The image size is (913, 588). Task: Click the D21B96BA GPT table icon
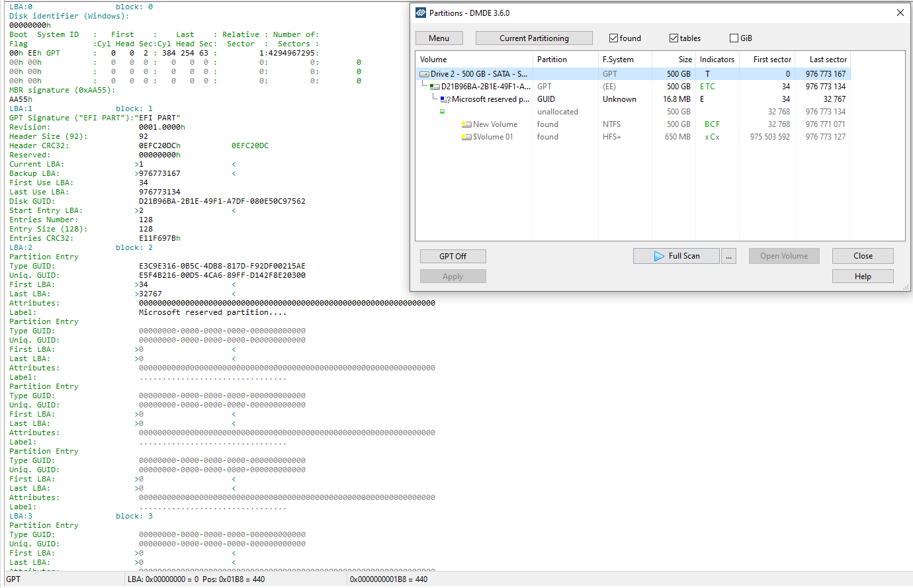[435, 87]
